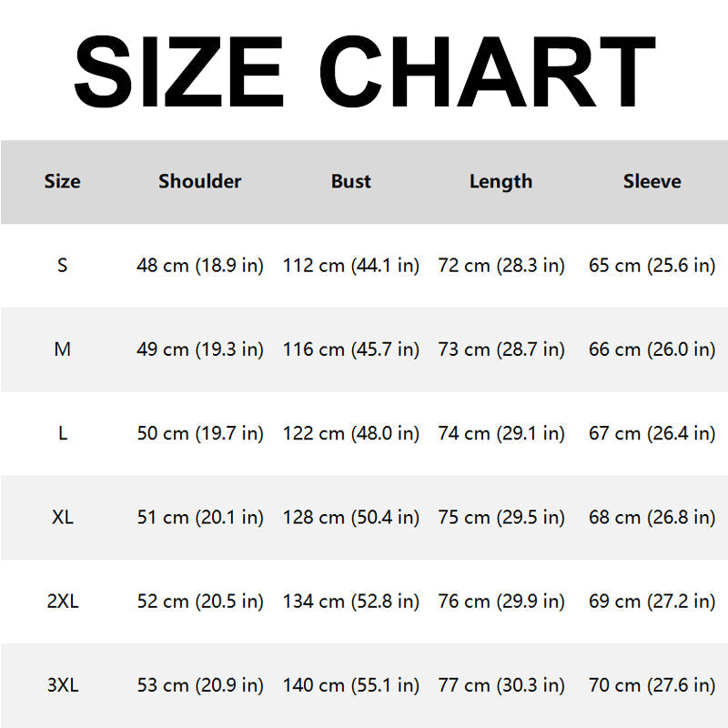
Task: Click the 116 cm bust measurement
Action: click(x=351, y=349)
